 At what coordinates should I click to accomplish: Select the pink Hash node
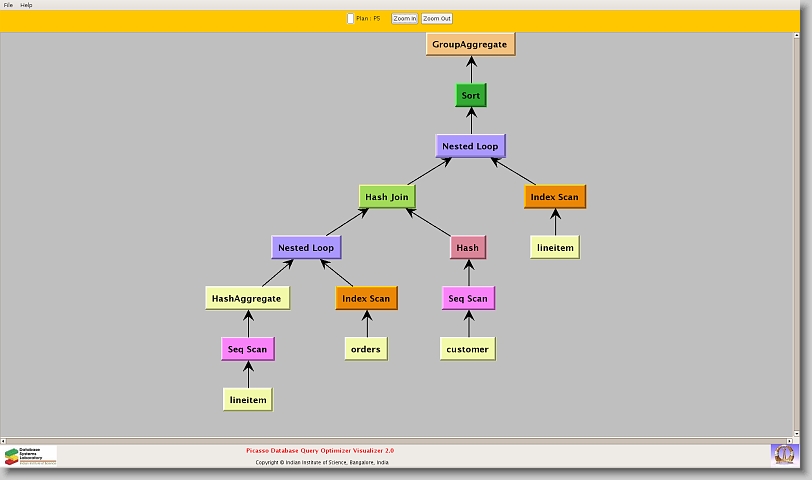pos(467,247)
